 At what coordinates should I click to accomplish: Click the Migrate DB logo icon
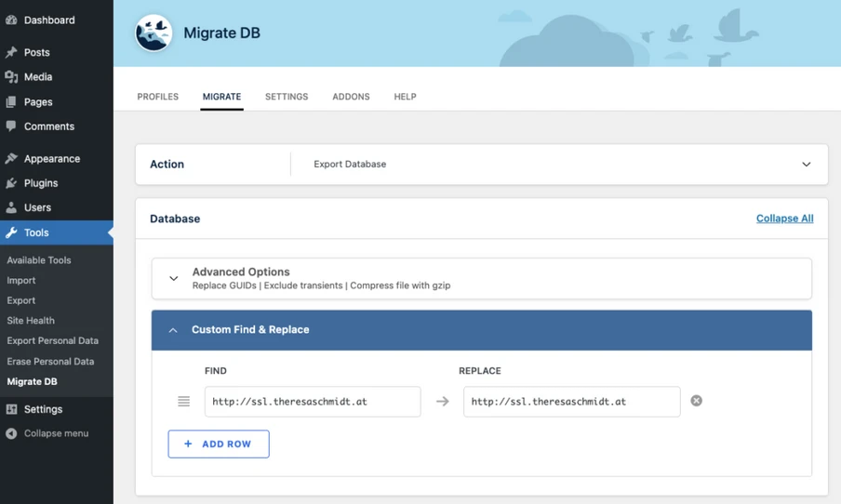[154, 33]
